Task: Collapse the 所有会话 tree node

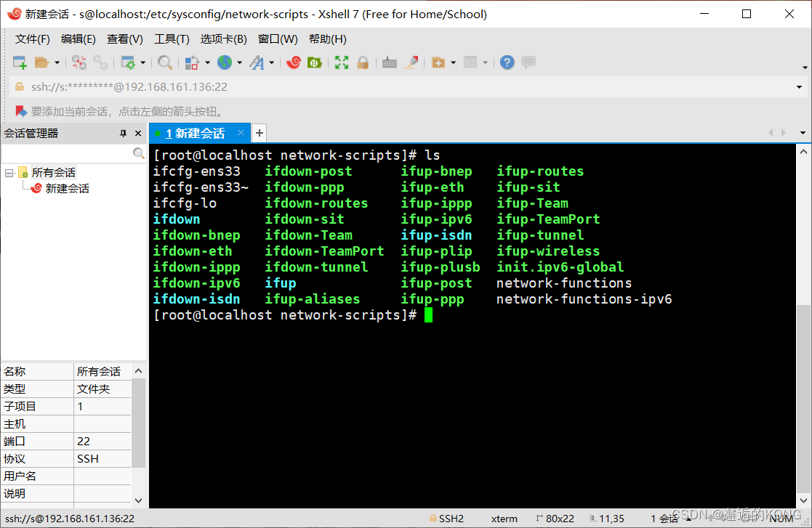Action: click(9, 173)
